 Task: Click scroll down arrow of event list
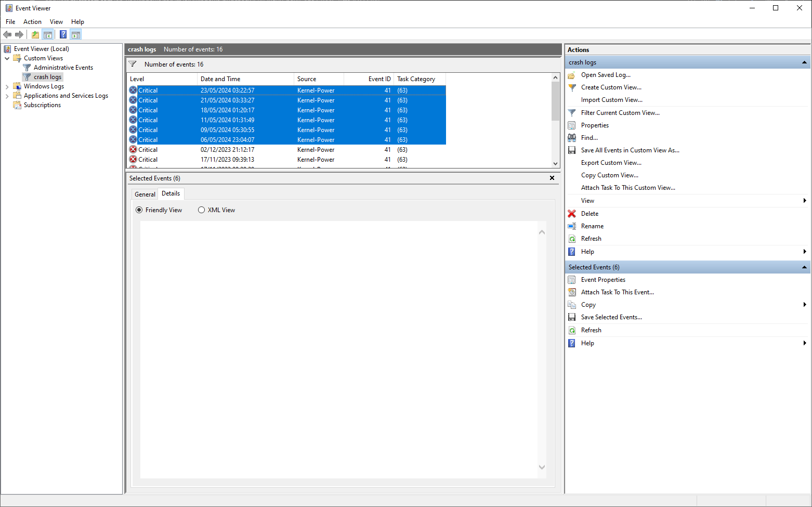point(555,163)
